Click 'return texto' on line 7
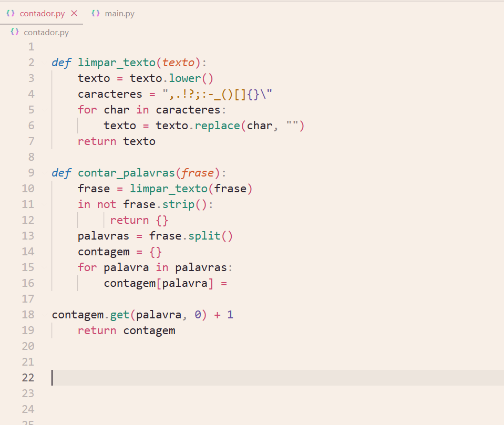The image size is (504, 425). (x=117, y=141)
